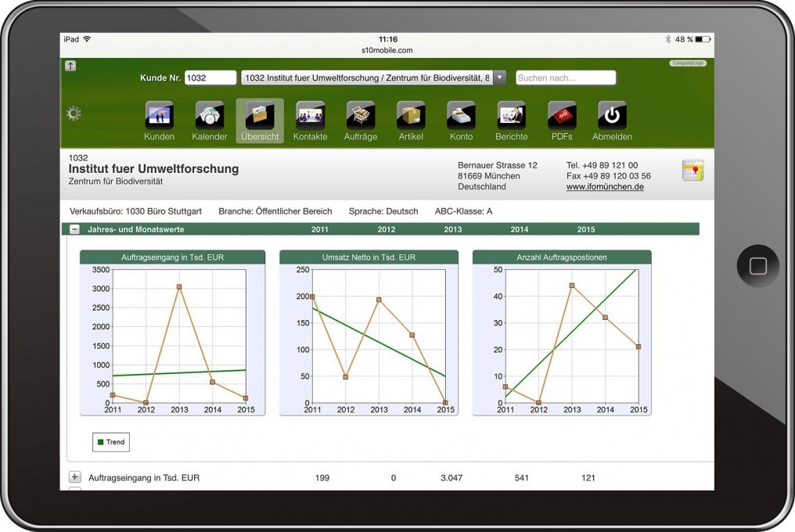Click the CompanyLogo button top right
795x532 pixels.
687,63
